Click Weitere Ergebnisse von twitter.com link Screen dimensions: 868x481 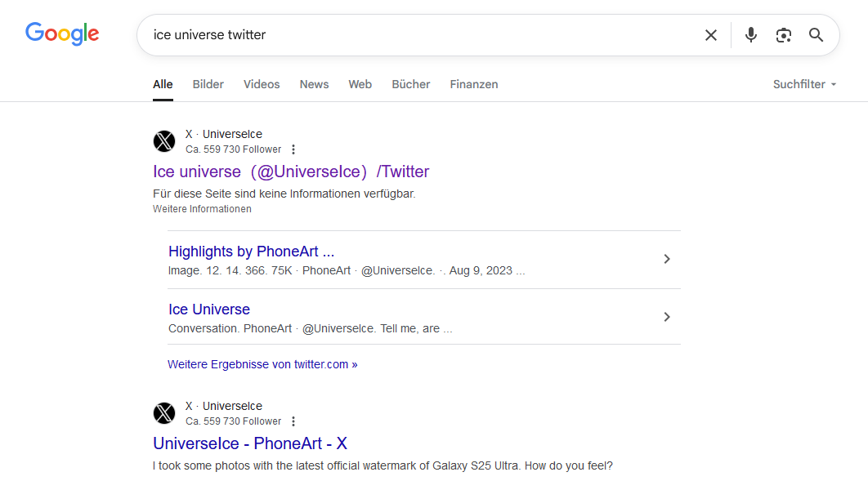pyautogui.click(x=262, y=364)
